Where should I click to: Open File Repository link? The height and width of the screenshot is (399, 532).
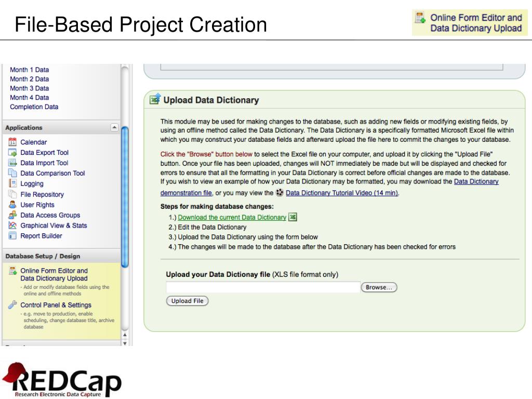[42, 194]
